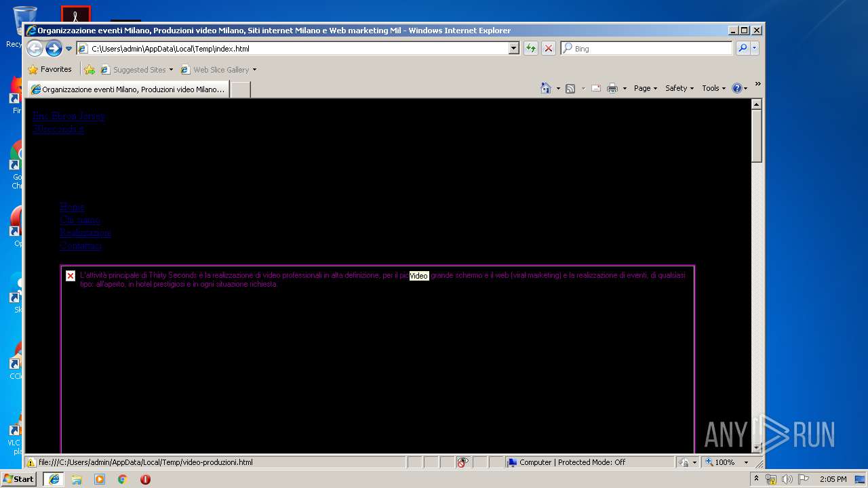Click the vertical scrollbar thumb
This screenshot has height=488, width=868.
click(757, 136)
